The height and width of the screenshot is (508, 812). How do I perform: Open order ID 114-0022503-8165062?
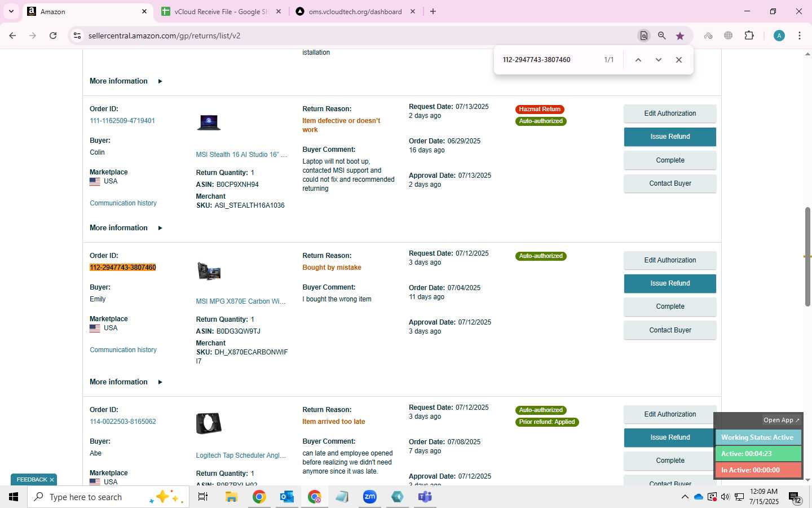click(123, 422)
